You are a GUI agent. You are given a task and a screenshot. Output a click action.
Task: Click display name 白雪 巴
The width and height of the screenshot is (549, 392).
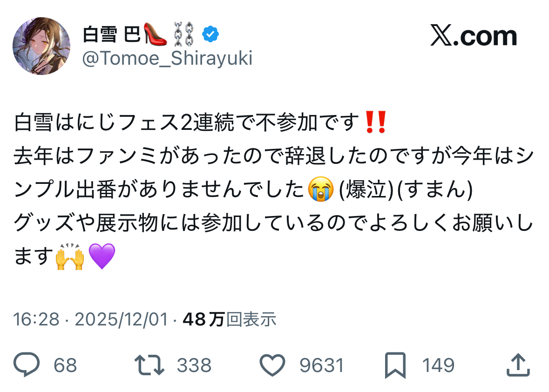111,34
